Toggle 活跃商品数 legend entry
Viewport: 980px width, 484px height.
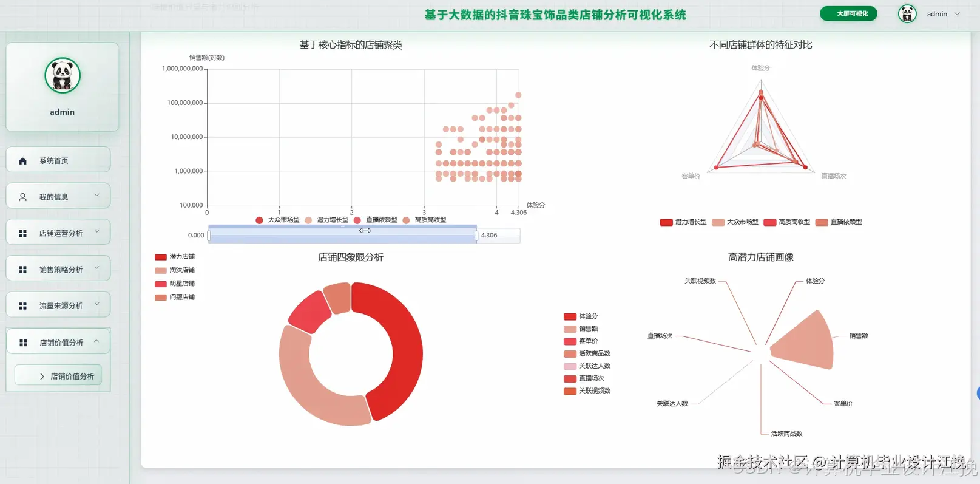point(587,353)
